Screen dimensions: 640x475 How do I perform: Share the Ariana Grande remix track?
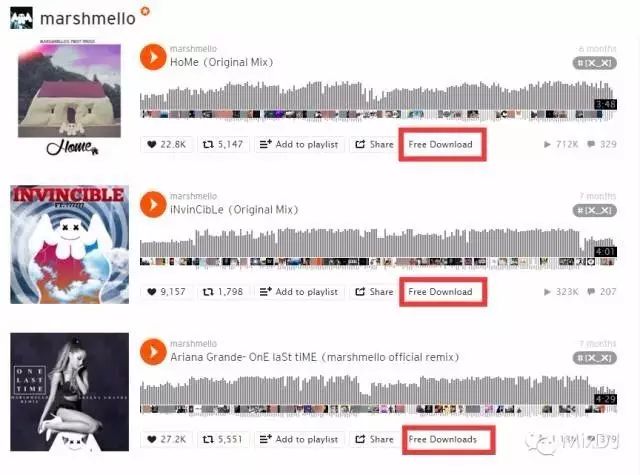374,439
